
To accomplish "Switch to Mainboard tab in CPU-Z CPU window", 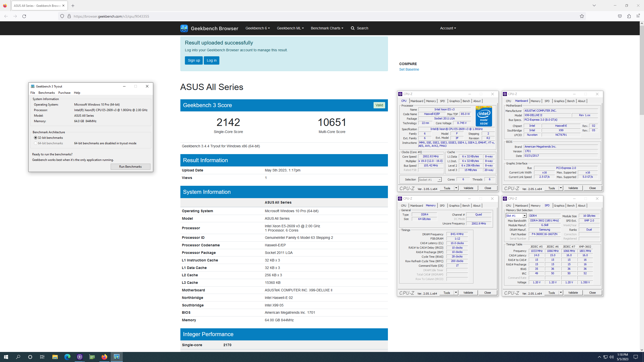I will 417,101.
